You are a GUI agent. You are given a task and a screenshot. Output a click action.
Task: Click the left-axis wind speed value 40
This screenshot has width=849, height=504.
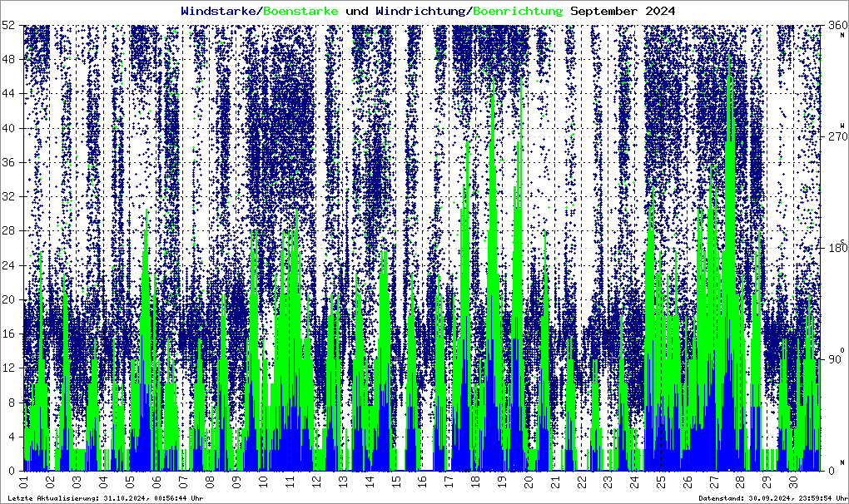[x=8, y=128]
